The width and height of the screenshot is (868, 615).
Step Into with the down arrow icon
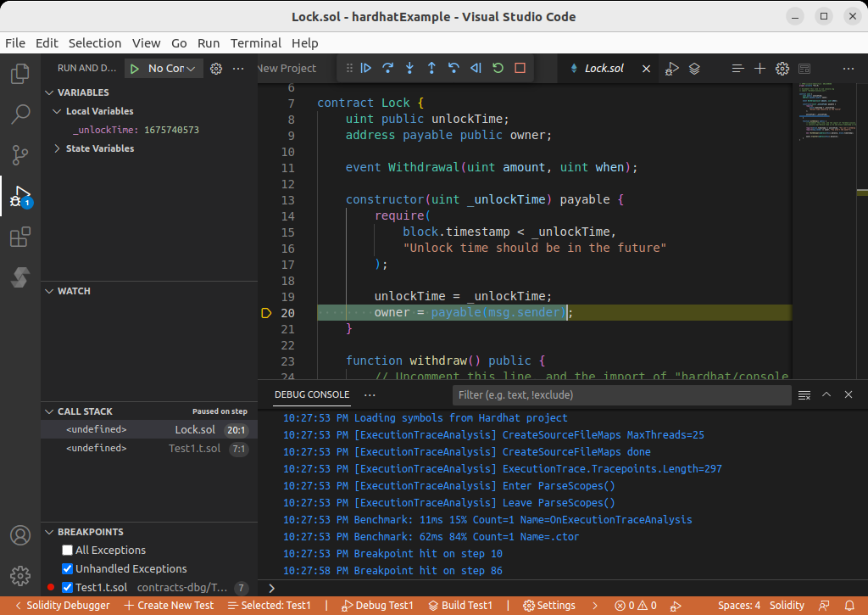coord(410,69)
